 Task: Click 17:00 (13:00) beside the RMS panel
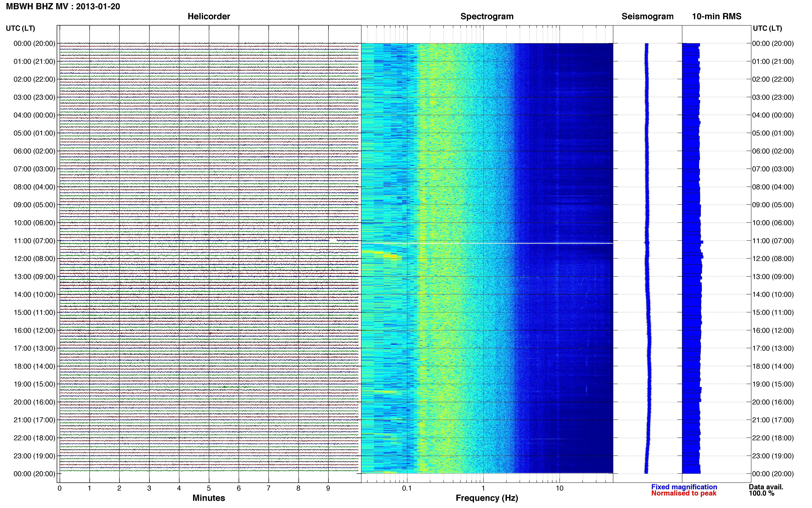click(773, 348)
